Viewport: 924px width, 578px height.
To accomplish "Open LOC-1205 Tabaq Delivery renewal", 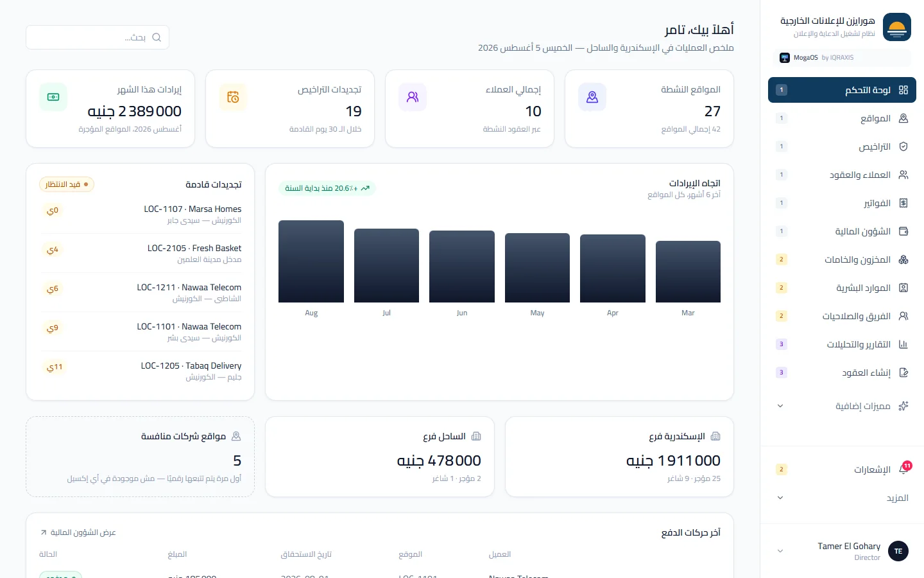I will click(141, 371).
